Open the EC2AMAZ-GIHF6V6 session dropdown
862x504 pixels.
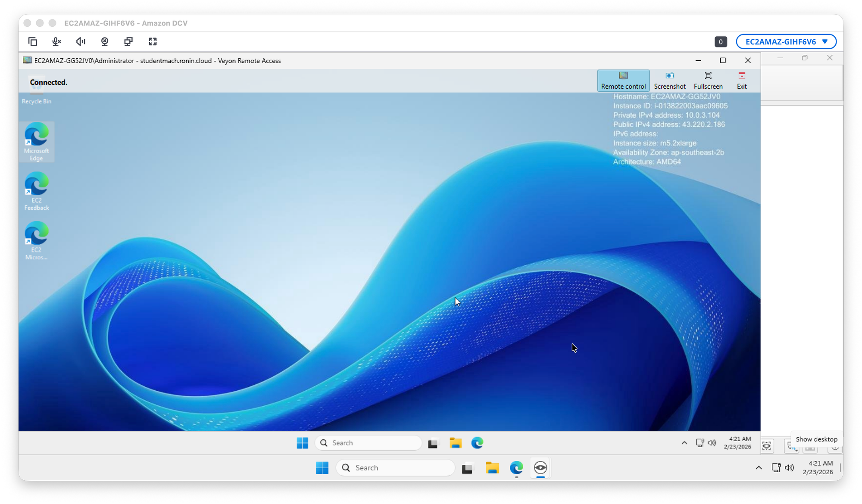tap(786, 42)
